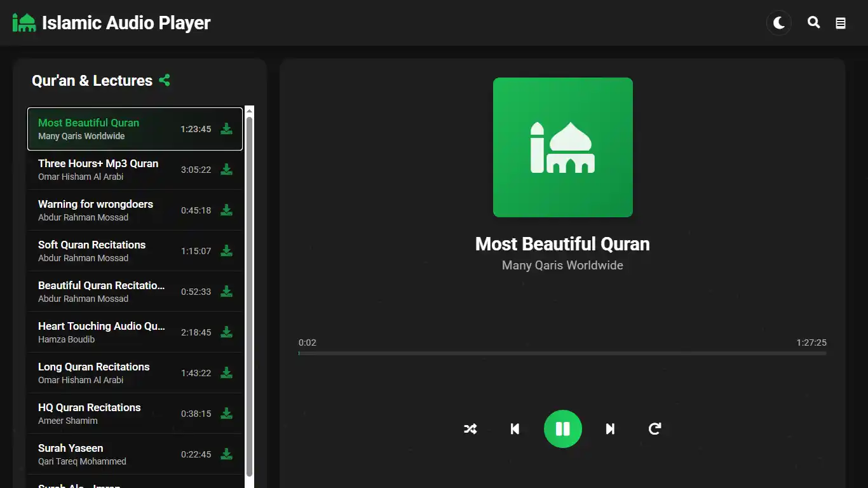Play Beautiful Quran Recitatio... item

[135, 292]
